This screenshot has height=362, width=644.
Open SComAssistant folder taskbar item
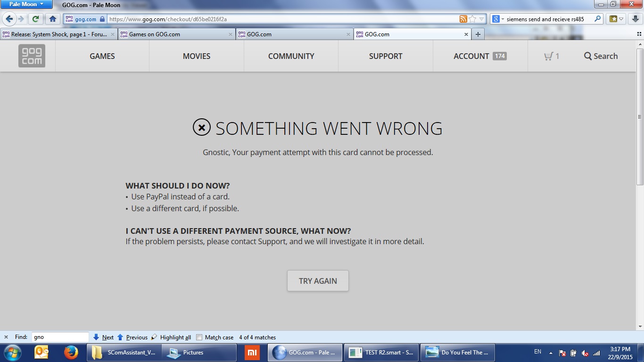coord(124,352)
